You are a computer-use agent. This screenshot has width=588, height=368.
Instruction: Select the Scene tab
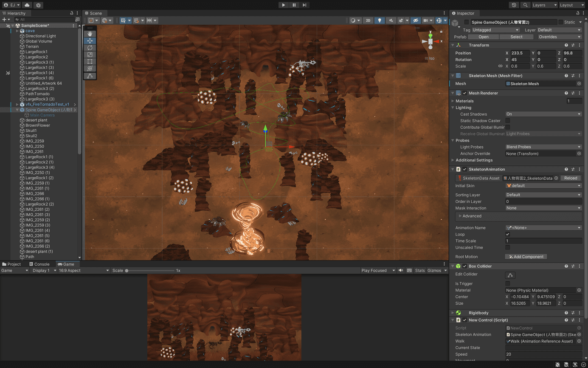pos(93,13)
